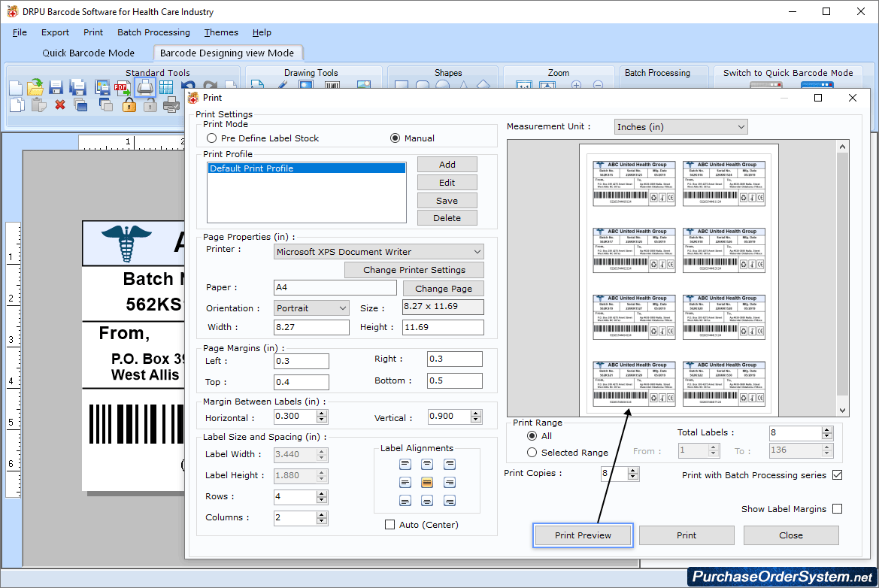This screenshot has width=879, height=588.
Task: Open the Printer selection dropdown
Action: click(476, 251)
